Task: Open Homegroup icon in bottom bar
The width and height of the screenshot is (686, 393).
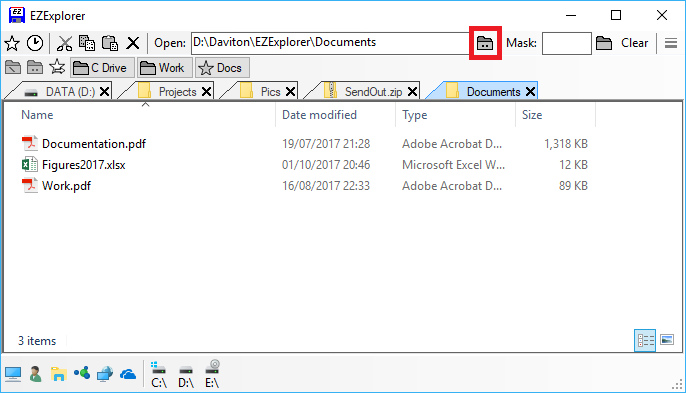Action: [82, 373]
